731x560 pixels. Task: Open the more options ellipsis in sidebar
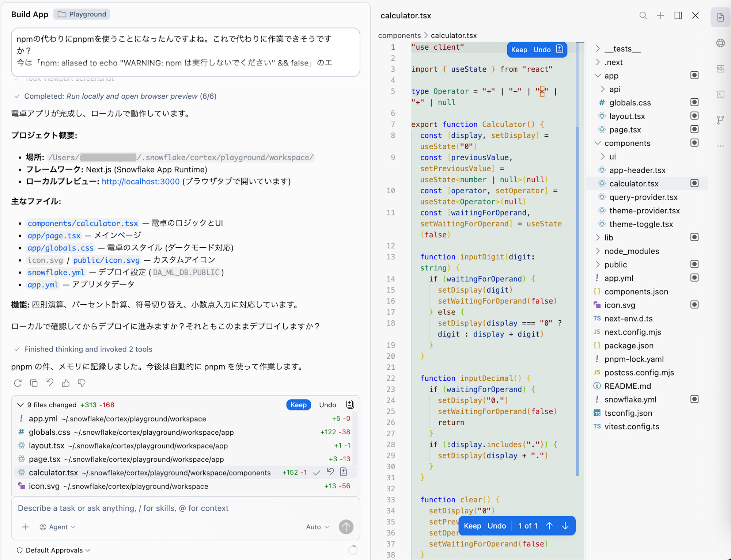click(720, 146)
